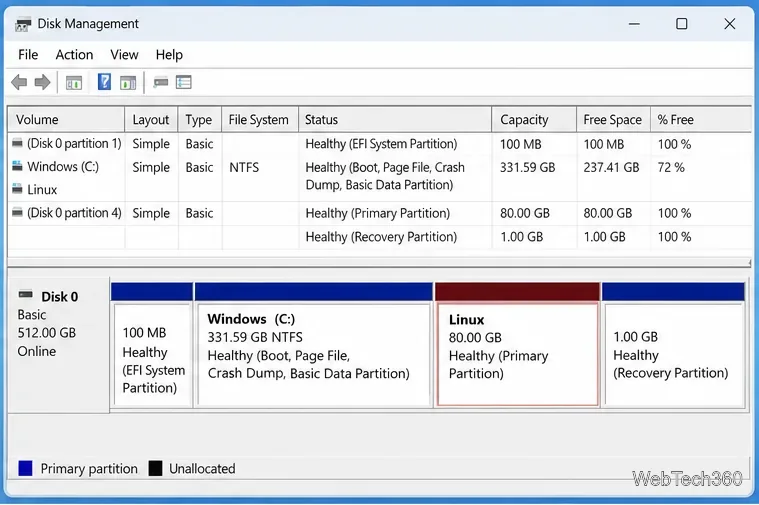Screen dimensions: 759x505
Task: Select the (Disk 0 partition 4) volume row
Action: click(380, 213)
